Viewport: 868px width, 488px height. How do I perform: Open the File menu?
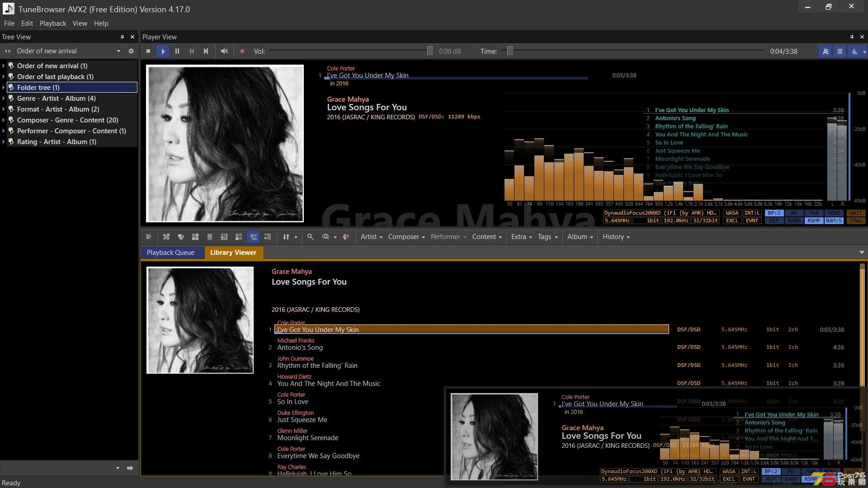pyautogui.click(x=9, y=23)
